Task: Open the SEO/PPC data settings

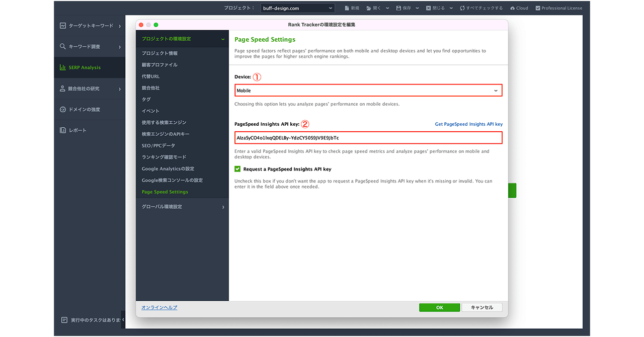Action: [158, 145]
